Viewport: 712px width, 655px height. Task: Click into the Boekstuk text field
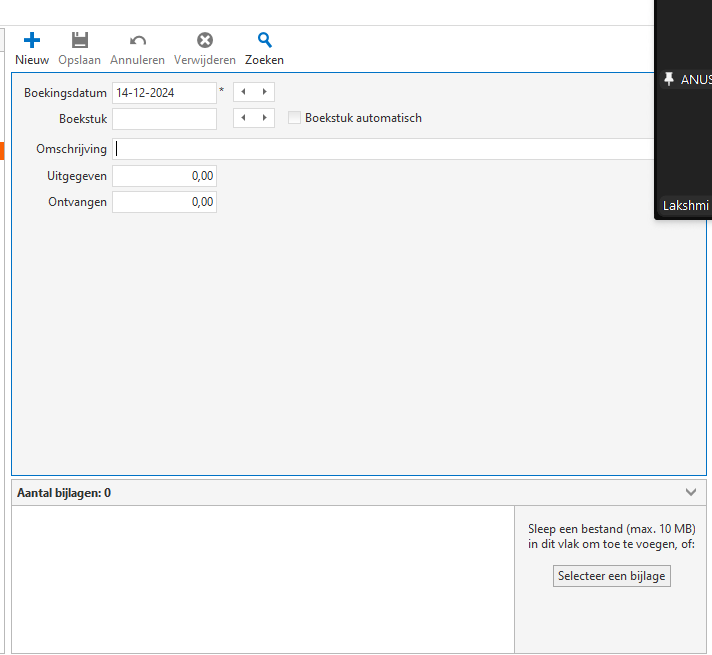pos(164,119)
